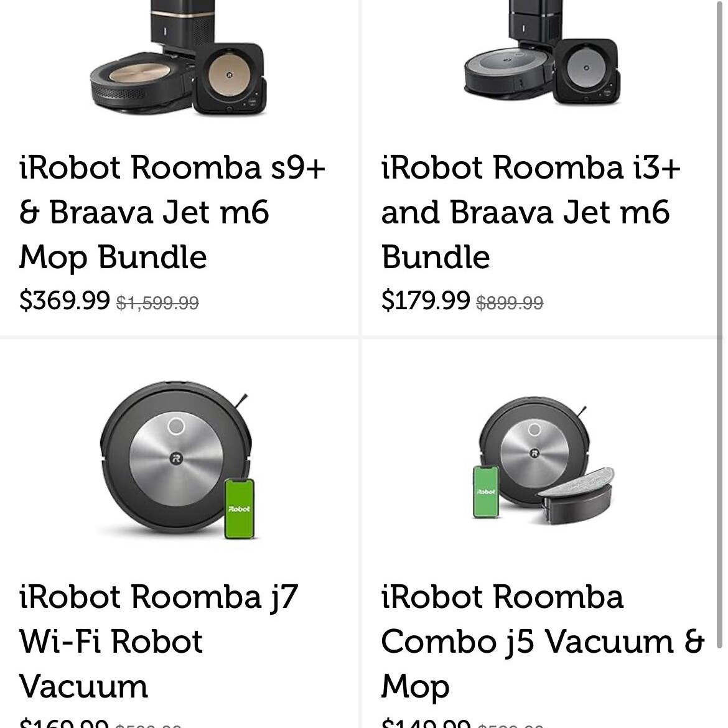Open the Roomba i3+ and Braava bundle title

tap(531, 212)
